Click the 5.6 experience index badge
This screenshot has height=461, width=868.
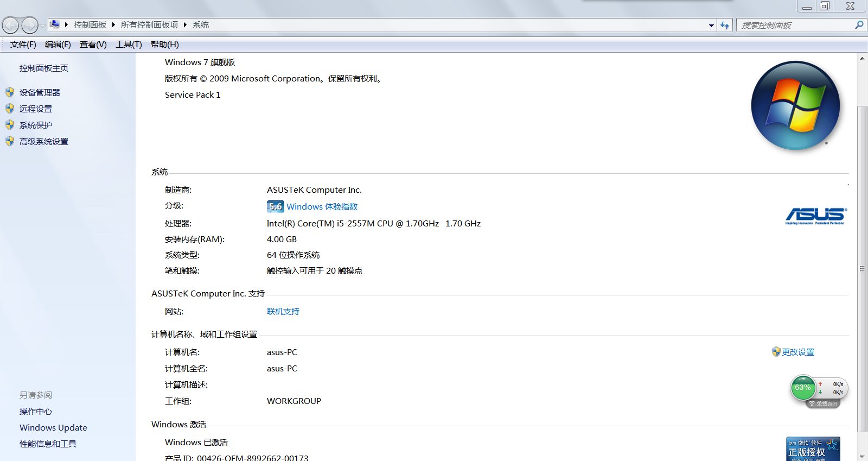[x=276, y=206]
